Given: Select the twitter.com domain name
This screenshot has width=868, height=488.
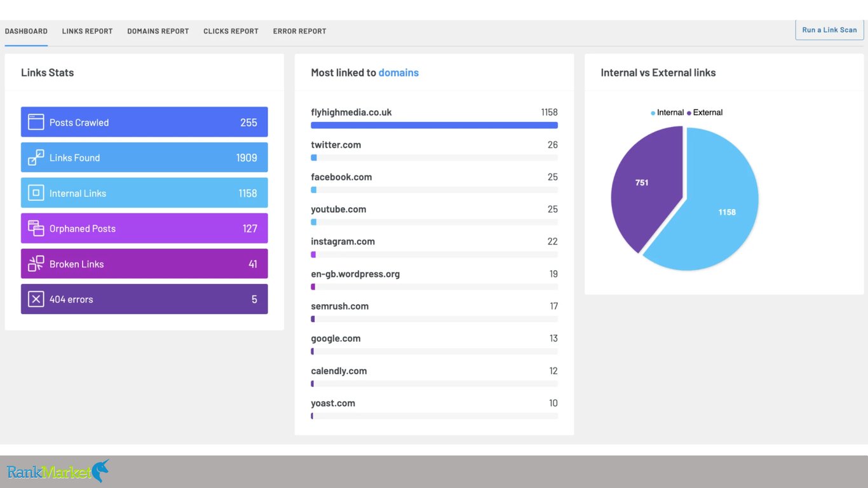Looking at the screenshot, I should pyautogui.click(x=336, y=145).
